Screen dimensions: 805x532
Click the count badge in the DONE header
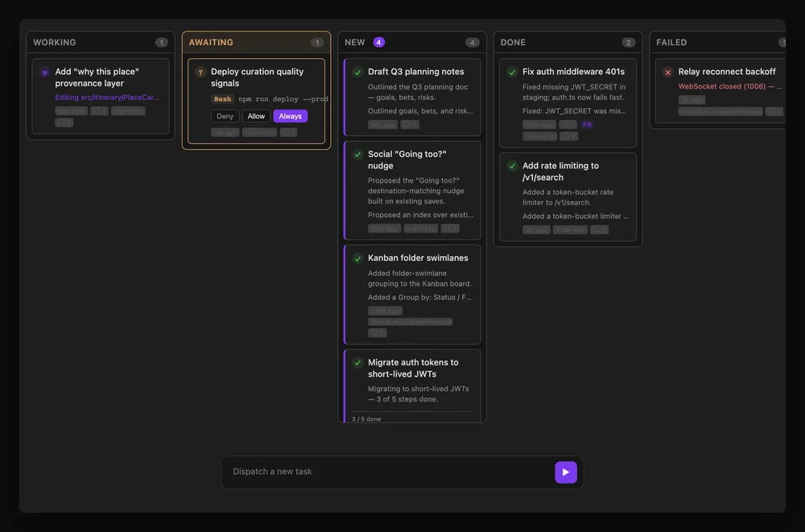[628, 43]
